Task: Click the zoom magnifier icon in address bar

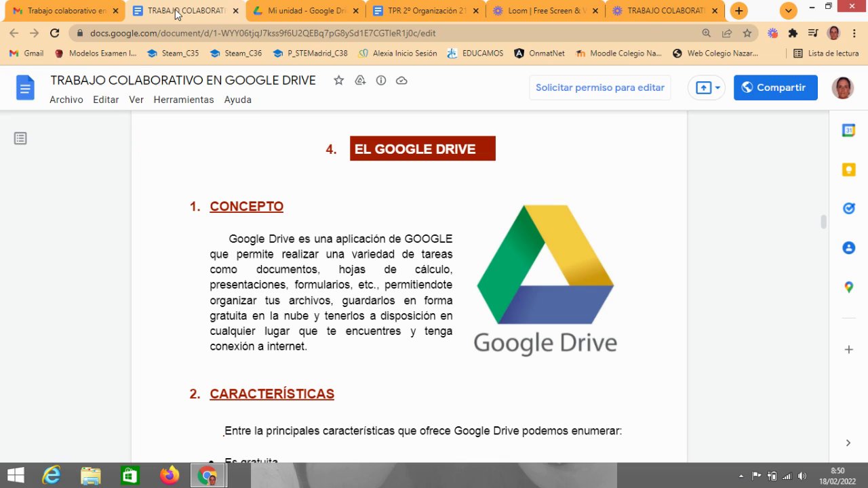Action: pyautogui.click(x=707, y=33)
